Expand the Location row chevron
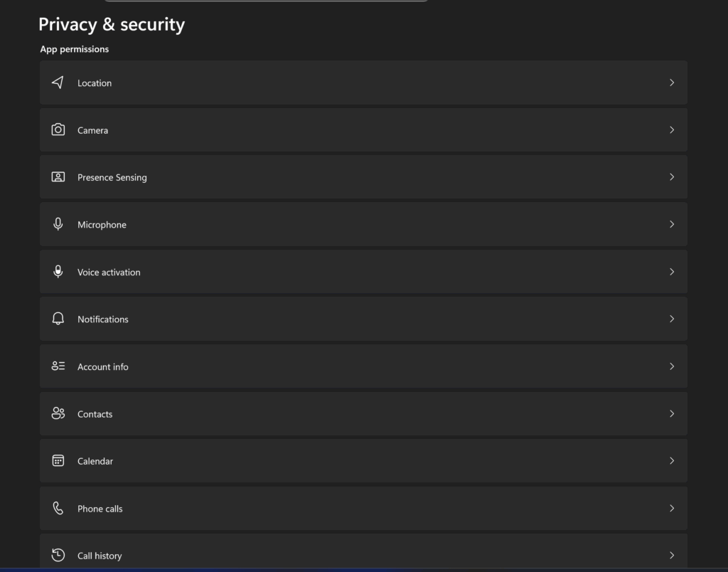Screen dimensions: 728x572 click(x=672, y=83)
